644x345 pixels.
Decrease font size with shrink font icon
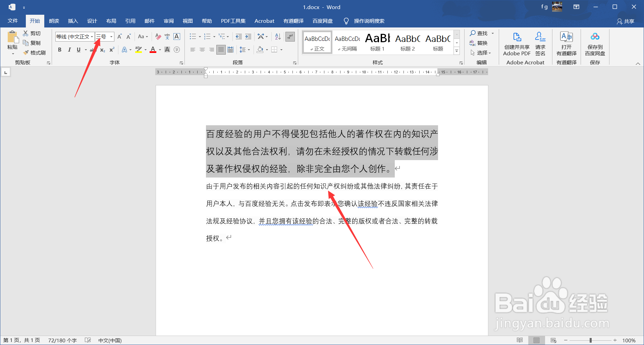click(128, 37)
